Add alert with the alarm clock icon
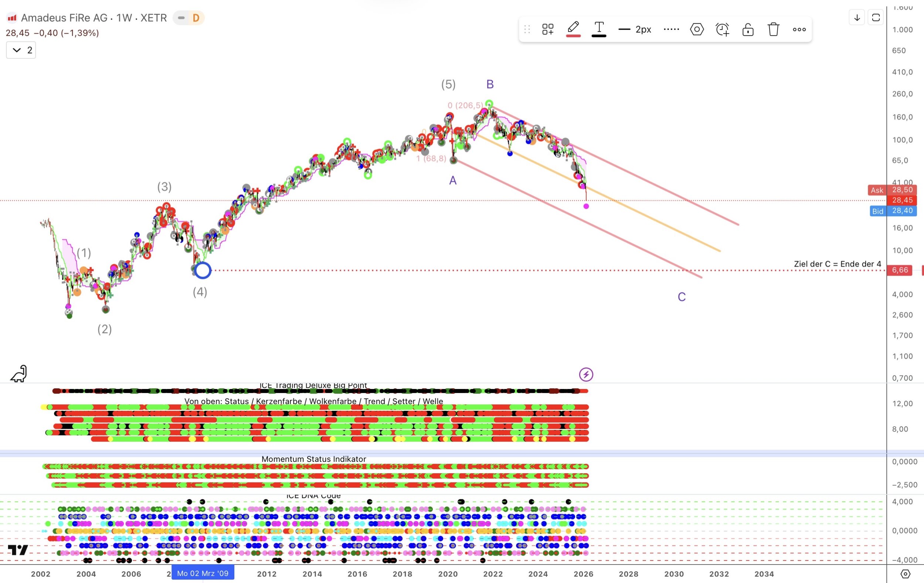Image resolution: width=924 pixels, height=583 pixels. coord(722,29)
